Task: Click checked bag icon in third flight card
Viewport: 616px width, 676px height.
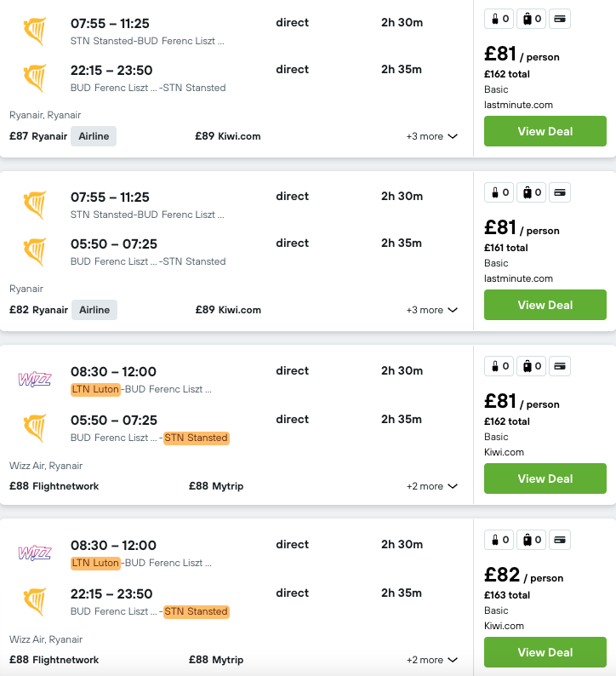Action: click(x=532, y=366)
